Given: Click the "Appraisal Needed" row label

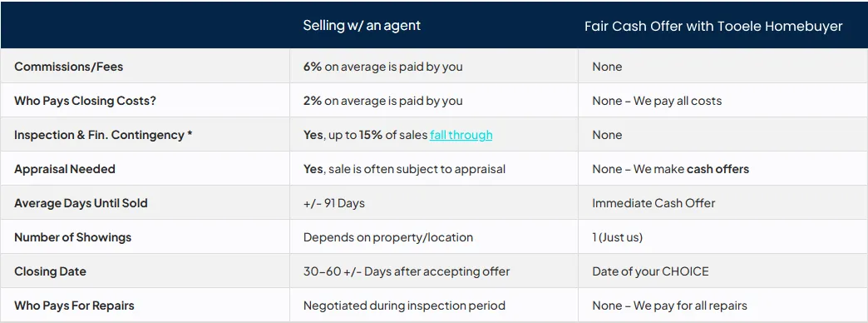Looking at the screenshot, I should [x=65, y=169].
